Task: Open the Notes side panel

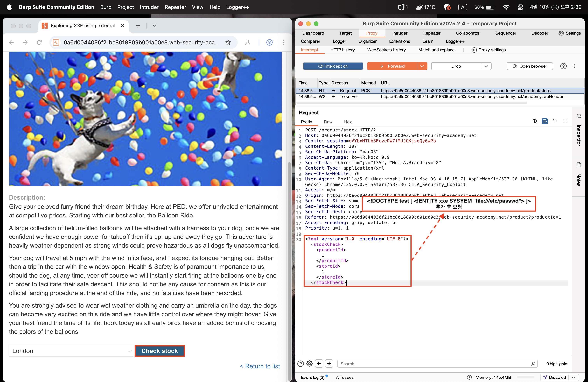Action: pos(579,174)
